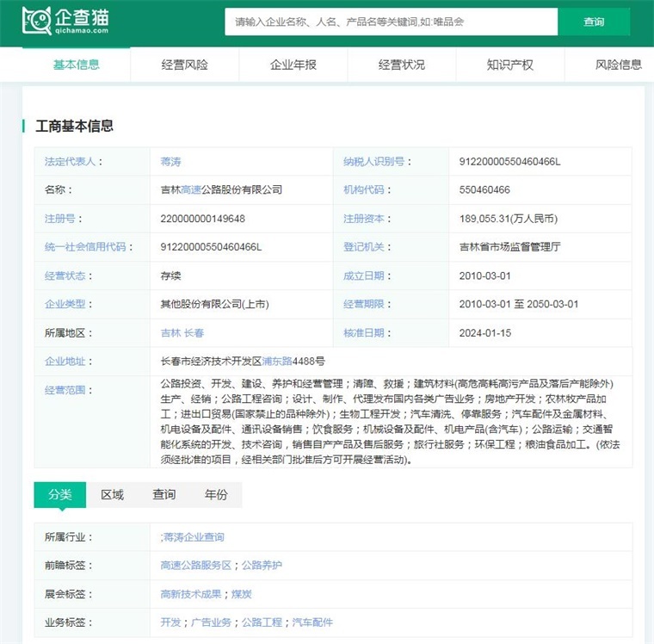Open the 广告业务 tag link

(x=211, y=622)
